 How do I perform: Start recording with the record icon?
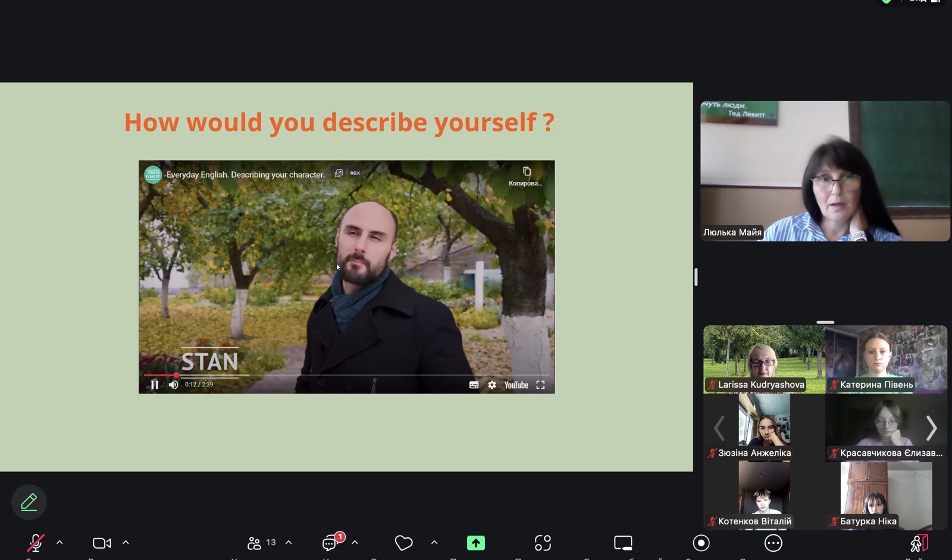click(x=701, y=543)
